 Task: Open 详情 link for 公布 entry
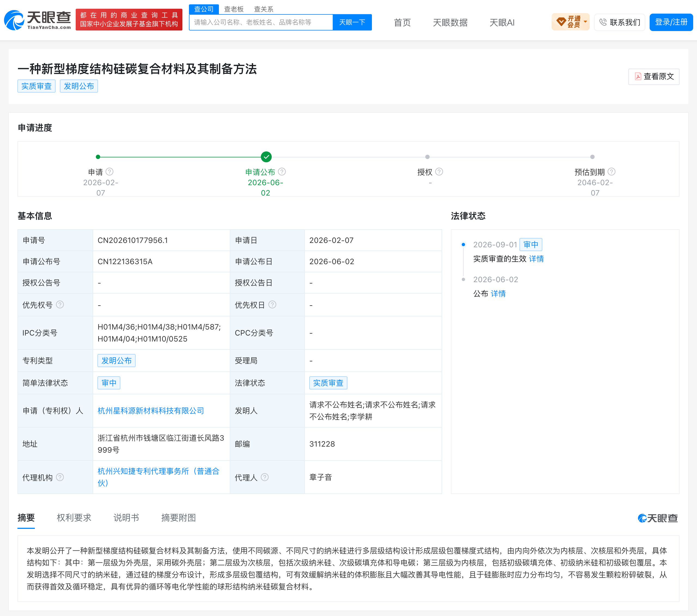[x=498, y=294]
